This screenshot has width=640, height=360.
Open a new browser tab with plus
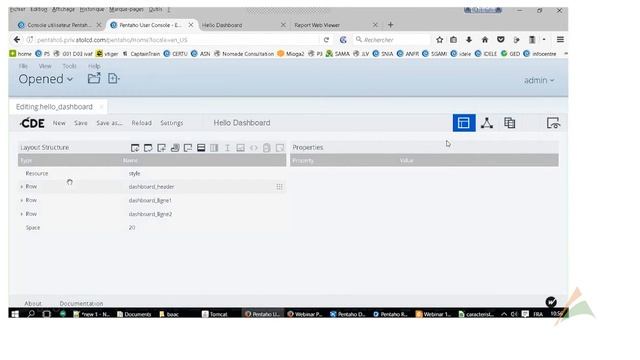(x=391, y=25)
